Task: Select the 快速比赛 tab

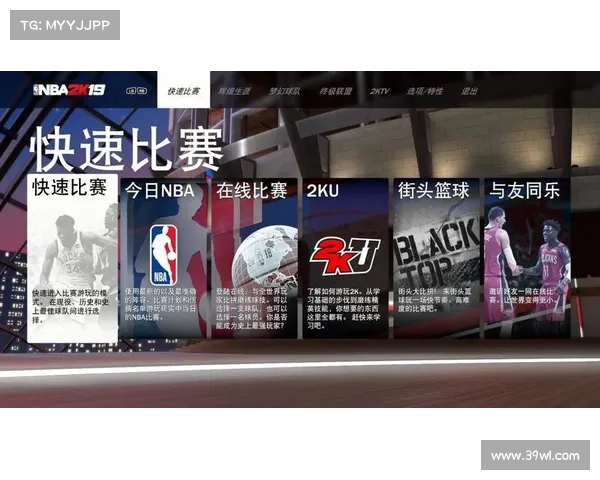Action: point(183,91)
